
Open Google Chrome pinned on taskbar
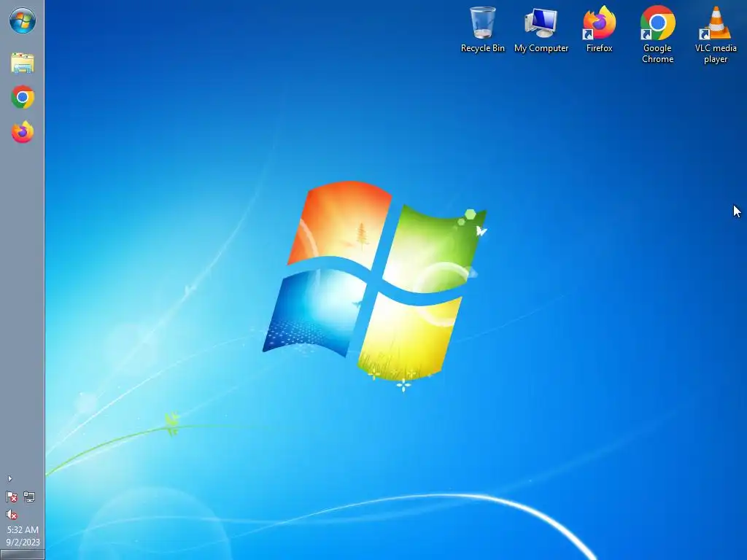[23, 98]
